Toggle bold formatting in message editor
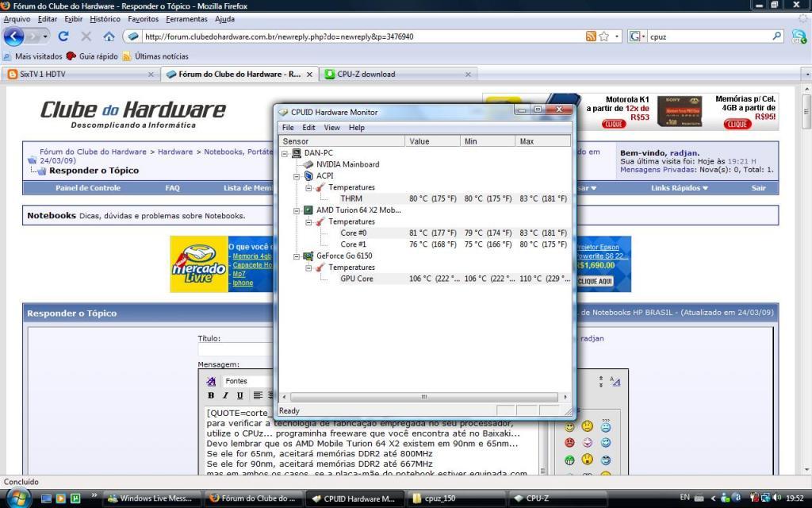 pyautogui.click(x=211, y=395)
